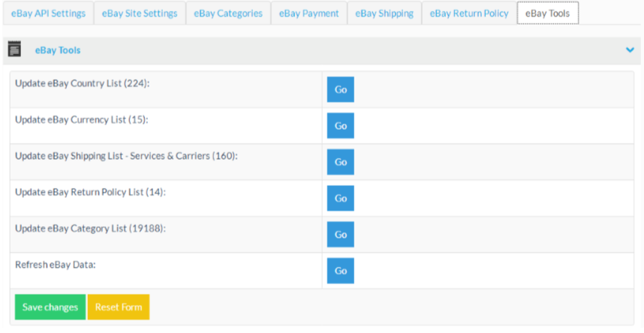Click the yellow Reset Form button
The width and height of the screenshot is (644, 333).
click(x=119, y=307)
